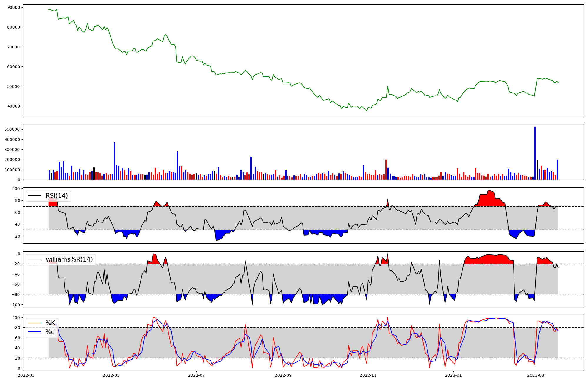This screenshot has width=588, height=382.
Task: Click the -100 label on Williams axis
Action: (x=14, y=305)
